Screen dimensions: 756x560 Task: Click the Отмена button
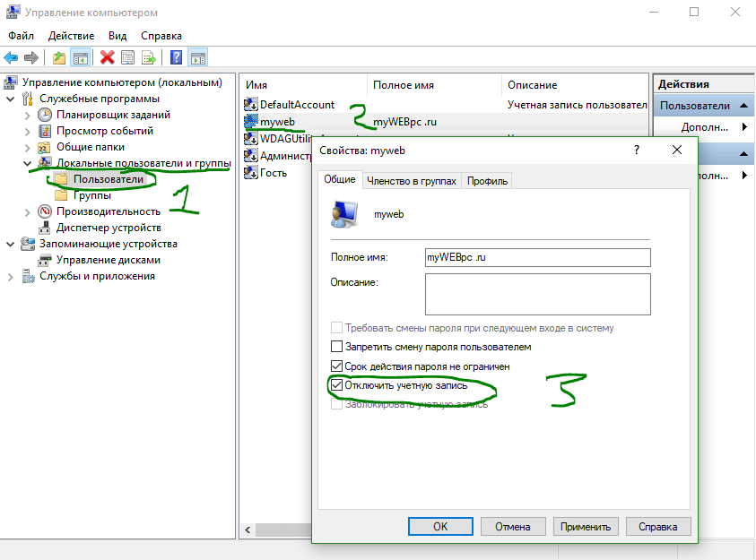pos(513,526)
